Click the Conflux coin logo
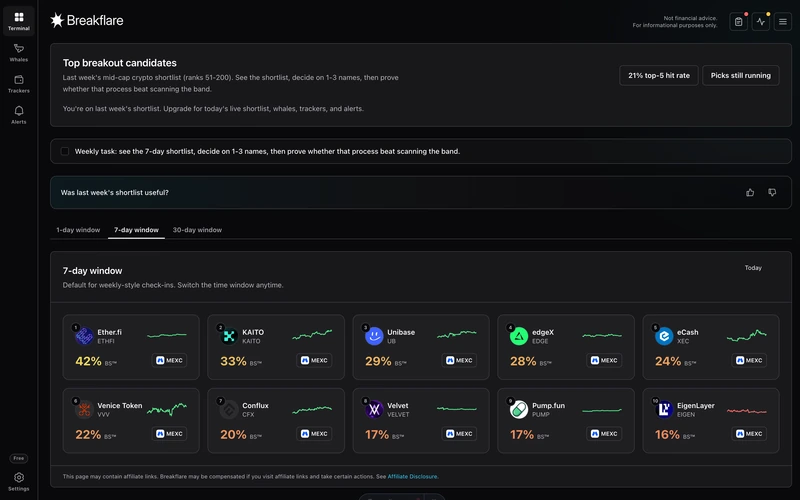The height and width of the screenshot is (500, 800). point(229,409)
